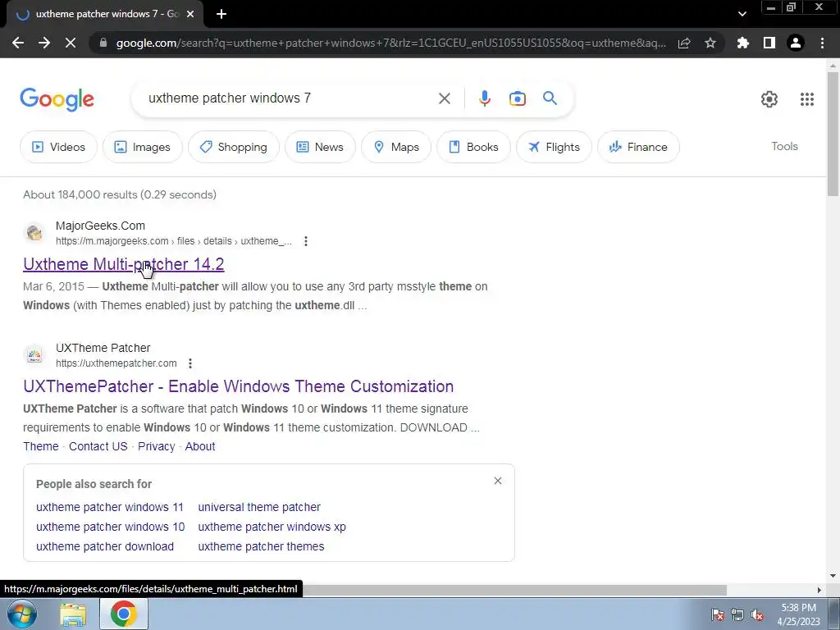Go forward in browser history

pos(44,43)
